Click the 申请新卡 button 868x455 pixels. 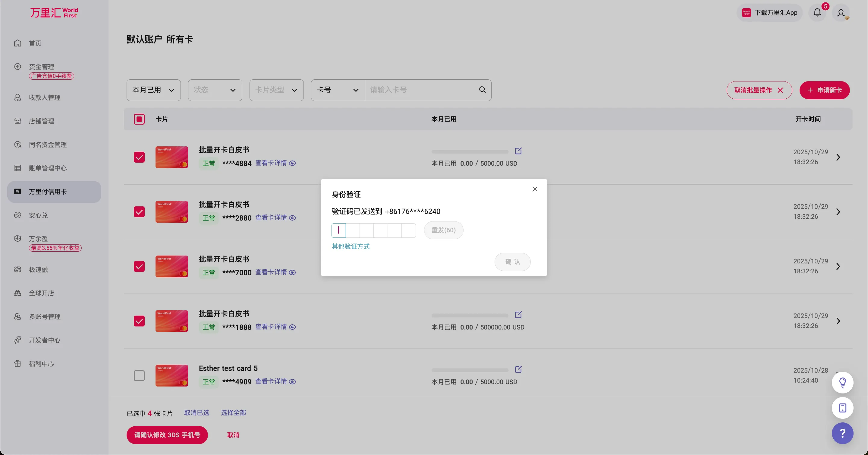click(825, 90)
